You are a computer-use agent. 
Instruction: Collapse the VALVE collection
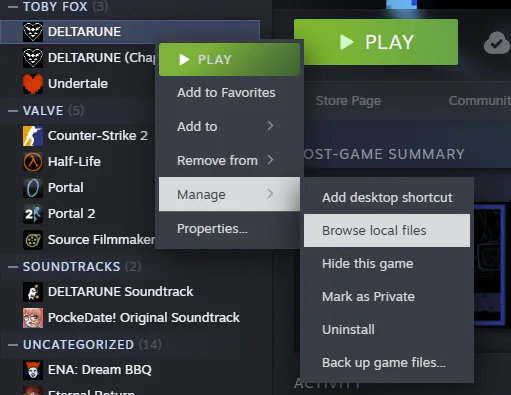tap(13, 111)
